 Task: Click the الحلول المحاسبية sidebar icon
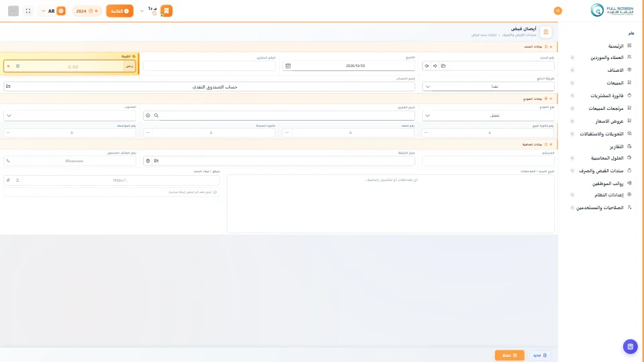point(629,158)
